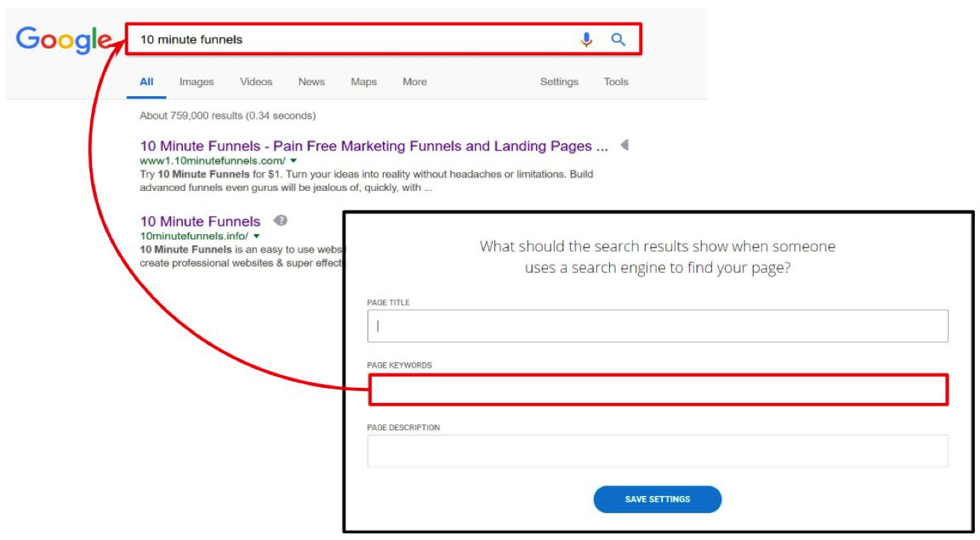Switch to the Videos tab
The height and width of the screenshot is (540, 980).
click(x=256, y=82)
